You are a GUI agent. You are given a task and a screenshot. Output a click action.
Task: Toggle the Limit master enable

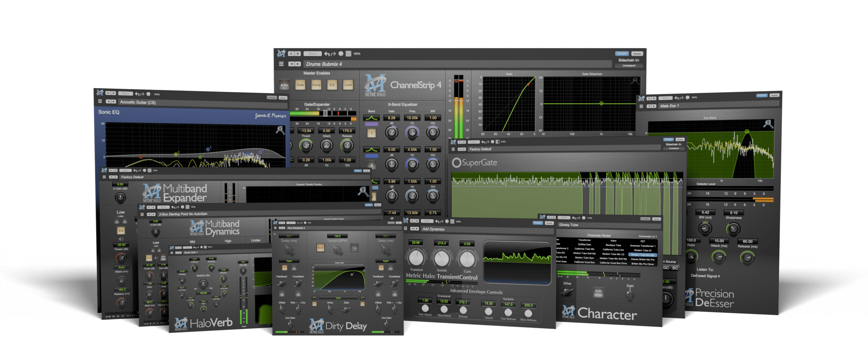348,85
